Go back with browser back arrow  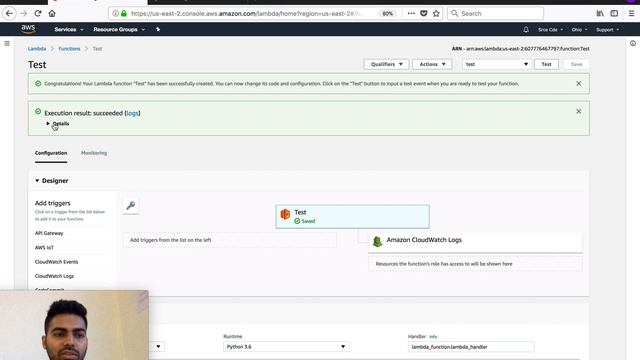pyautogui.click(x=9, y=13)
